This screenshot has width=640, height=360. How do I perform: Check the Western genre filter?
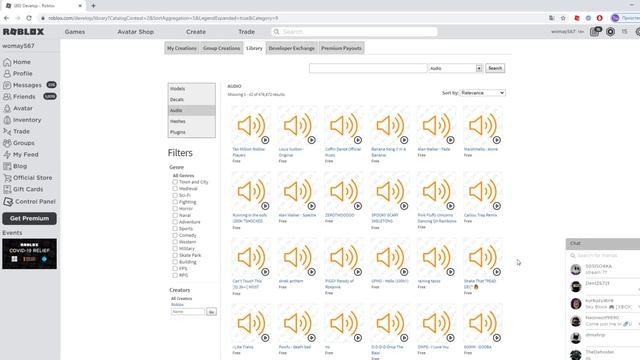coord(175,242)
